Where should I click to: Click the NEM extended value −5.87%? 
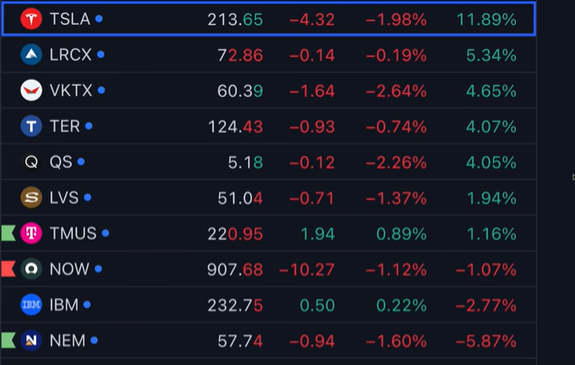(486, 341)
